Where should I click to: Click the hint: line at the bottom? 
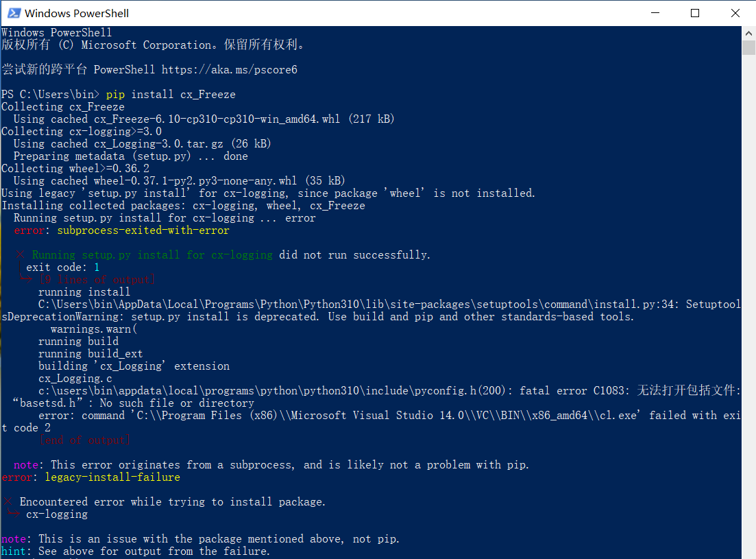[x=15, y=551]
